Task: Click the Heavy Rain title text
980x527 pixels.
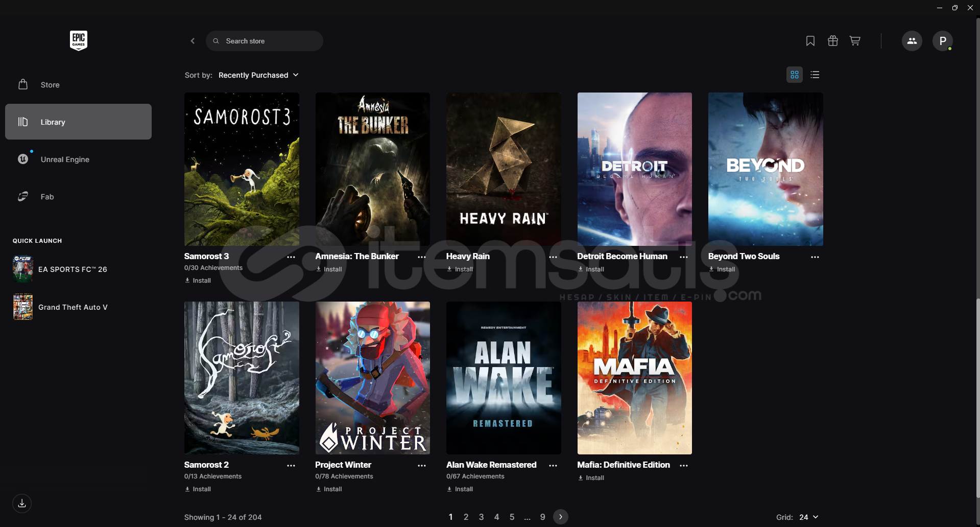Action: tap(468, 257)
